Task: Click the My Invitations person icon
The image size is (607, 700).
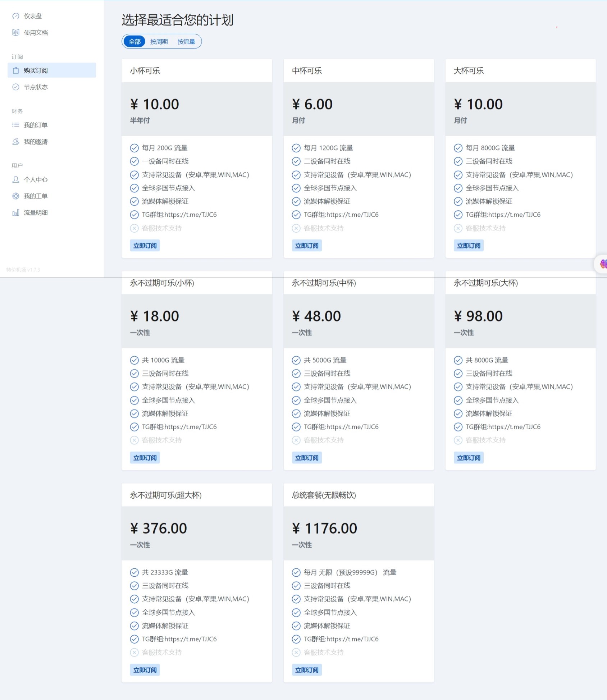Action: [x=16, y=142]
